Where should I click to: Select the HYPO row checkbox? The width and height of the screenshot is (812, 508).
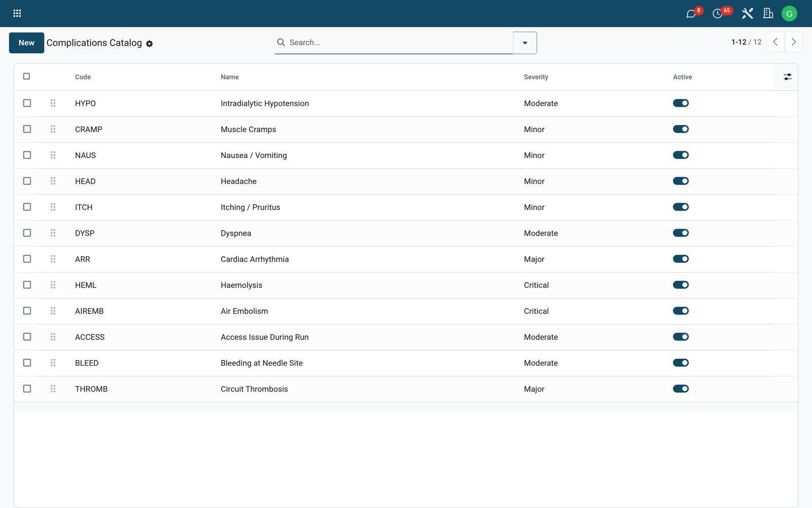pos(27,103)
